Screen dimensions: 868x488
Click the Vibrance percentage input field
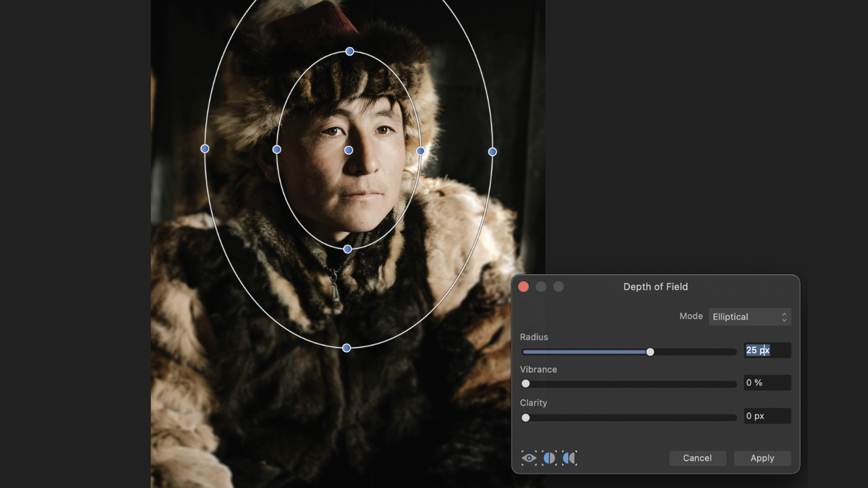[x=767, y=382]
